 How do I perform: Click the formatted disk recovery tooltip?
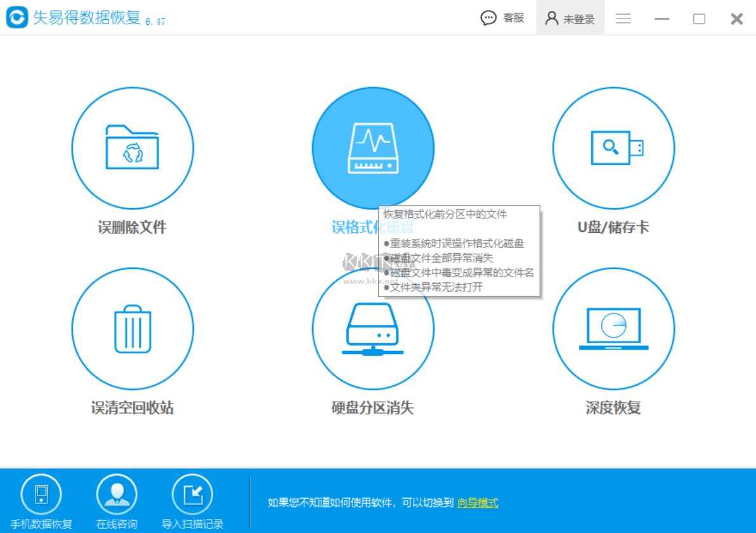[459, 251]
